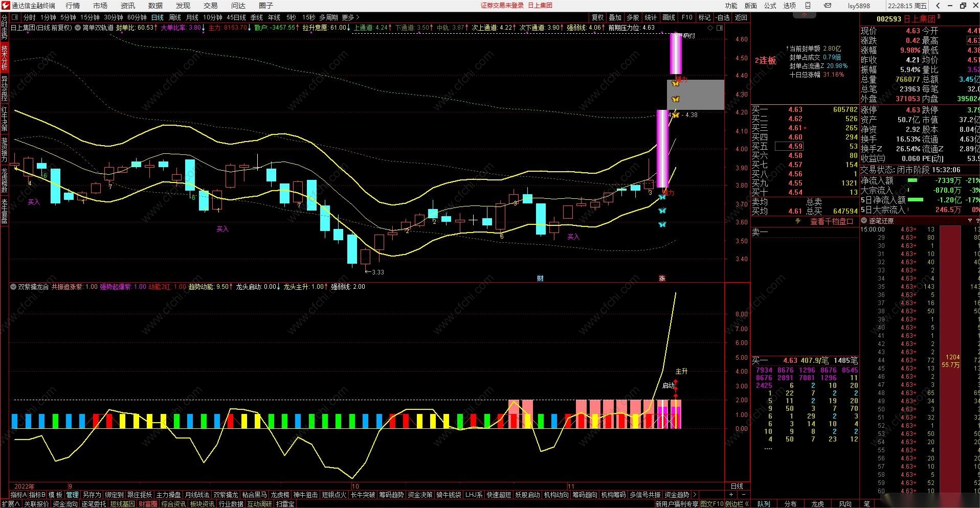Toggle 统计 statistics mode
The height and width of the screenshot is (508, 980).
[651, 17]
